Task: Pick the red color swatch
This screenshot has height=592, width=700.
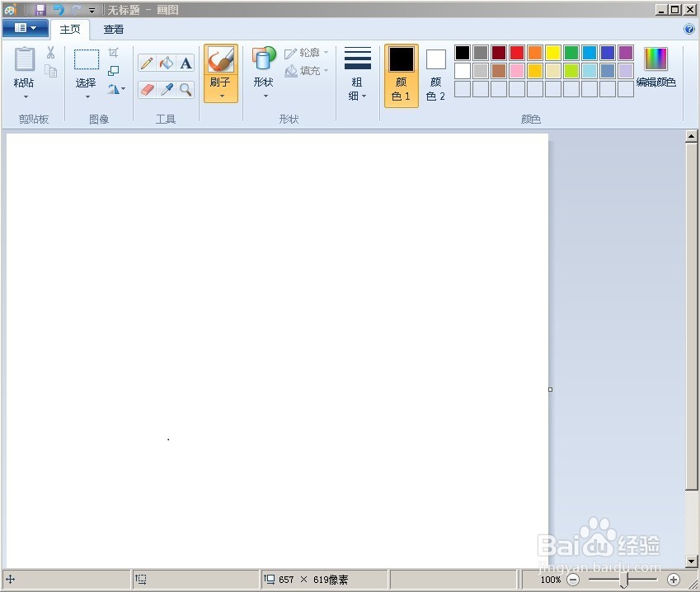Action: click(x=516, y=53)
